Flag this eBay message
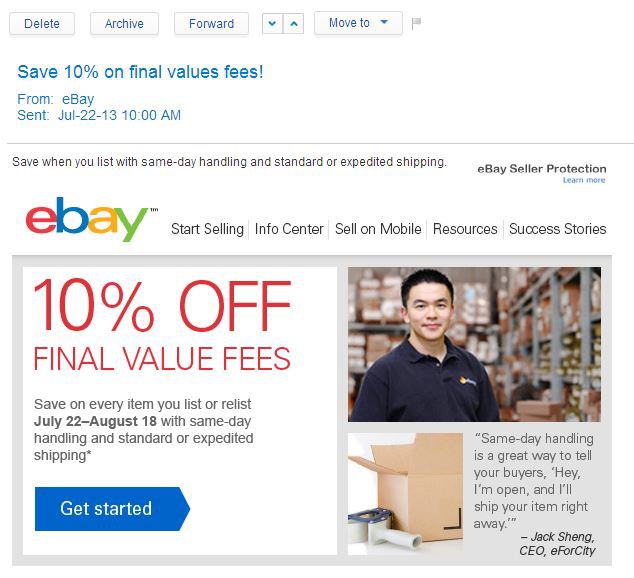 [x=416, y=23]
